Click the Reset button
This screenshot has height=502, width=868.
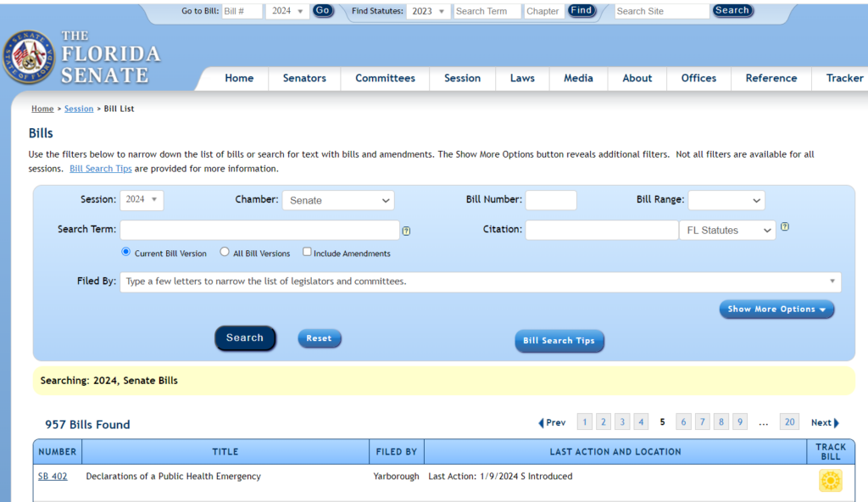[319, 338]
